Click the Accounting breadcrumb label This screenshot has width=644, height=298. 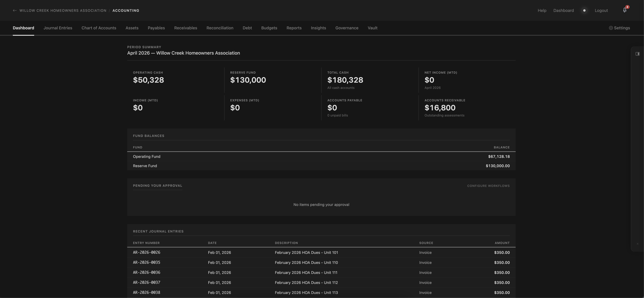pos(126,10)
